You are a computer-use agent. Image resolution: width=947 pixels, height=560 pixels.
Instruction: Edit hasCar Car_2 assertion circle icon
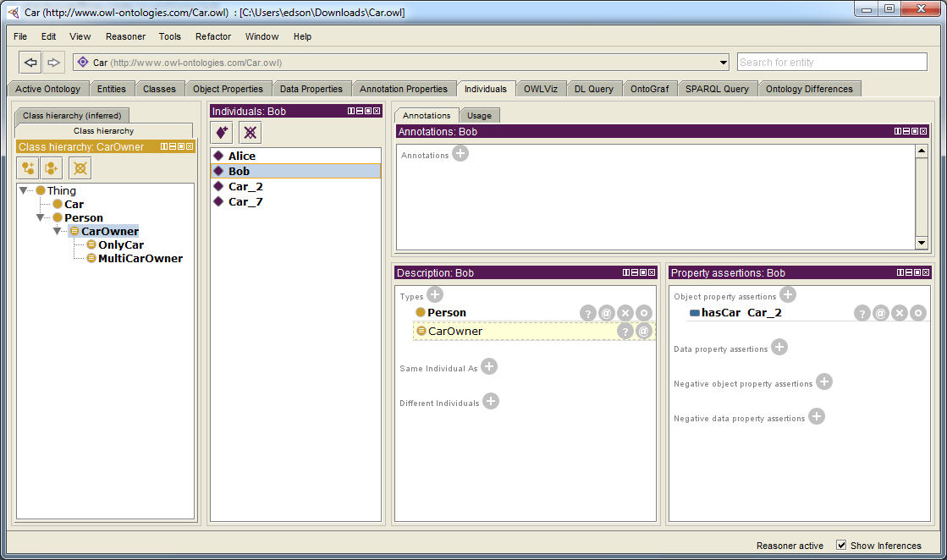918,313
